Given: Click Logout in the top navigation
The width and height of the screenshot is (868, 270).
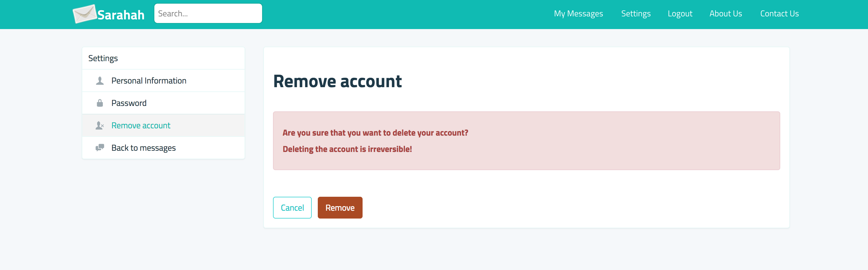Looking at the screenshot, I should [680, 14].
